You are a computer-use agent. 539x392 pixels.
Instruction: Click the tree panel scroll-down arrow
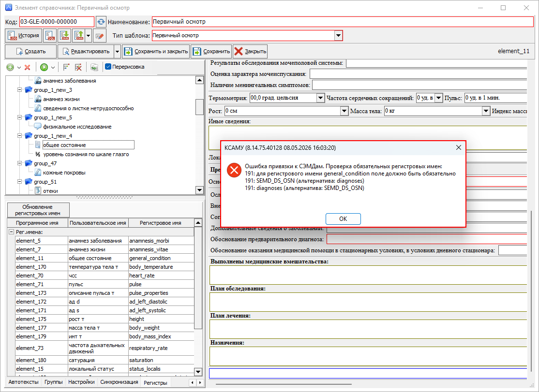pyautogui.click(x=199, y=190)
